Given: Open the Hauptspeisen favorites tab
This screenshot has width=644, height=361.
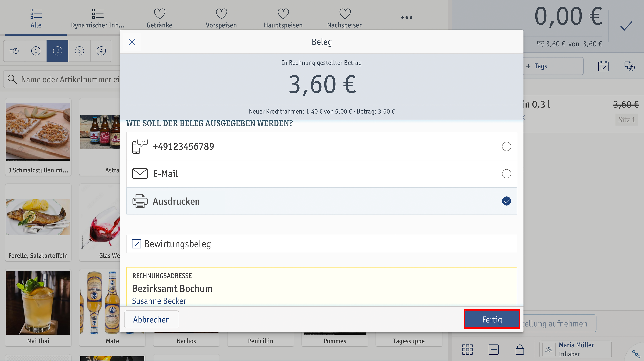Looking at the screenshot, I should tap(283, 18).
